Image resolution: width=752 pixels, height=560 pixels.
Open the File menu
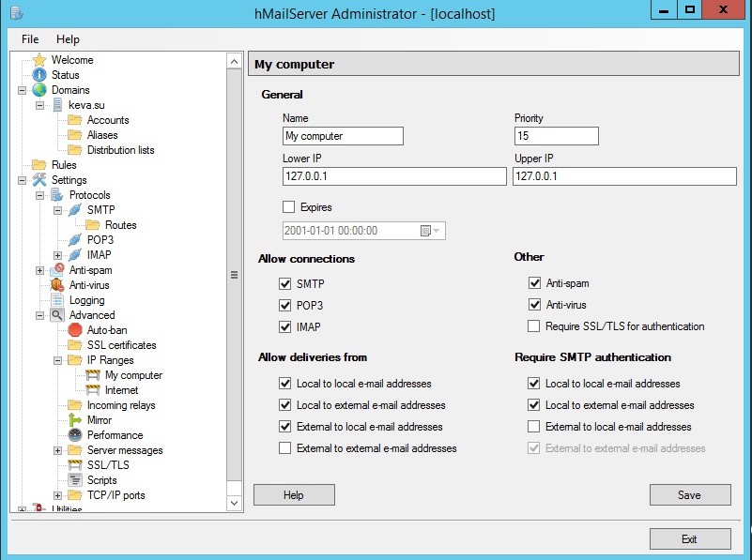click(30, 39)
